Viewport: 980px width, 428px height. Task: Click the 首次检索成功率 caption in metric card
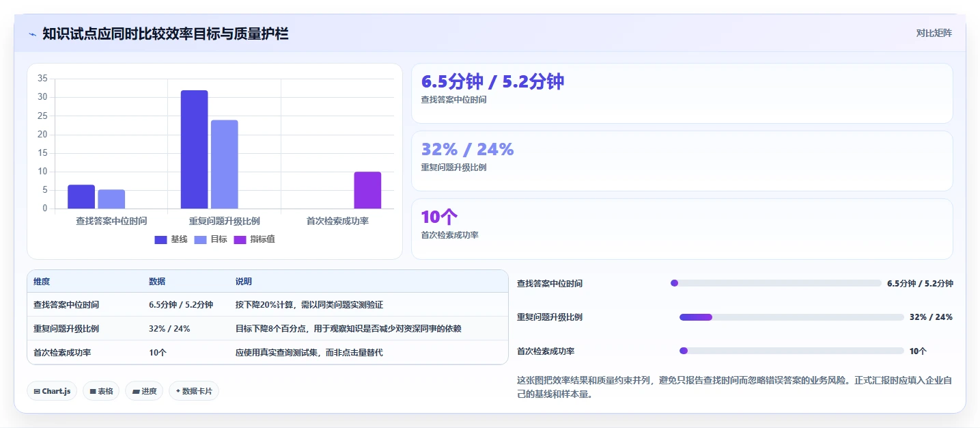pyautogui.click(x=450, y=235)
